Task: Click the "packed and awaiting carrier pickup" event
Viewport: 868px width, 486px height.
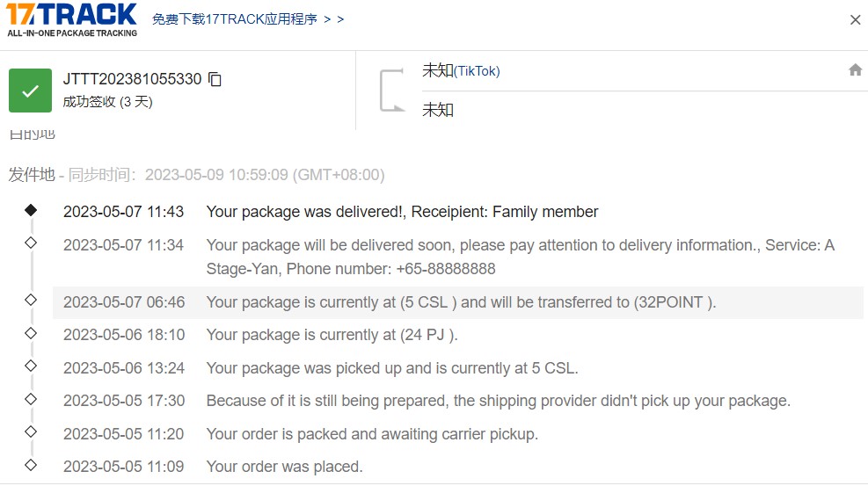Action: tap(371, 434)
